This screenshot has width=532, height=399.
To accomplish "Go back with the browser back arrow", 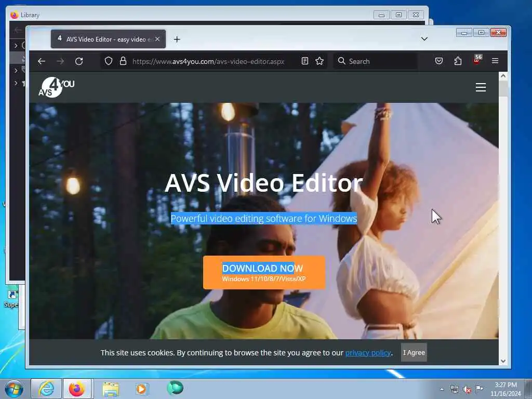I will pos(42,61).
